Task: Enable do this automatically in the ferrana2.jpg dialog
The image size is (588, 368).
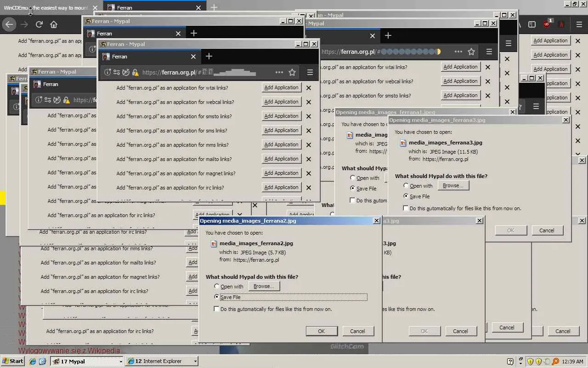Action: (x=217, y=309)
